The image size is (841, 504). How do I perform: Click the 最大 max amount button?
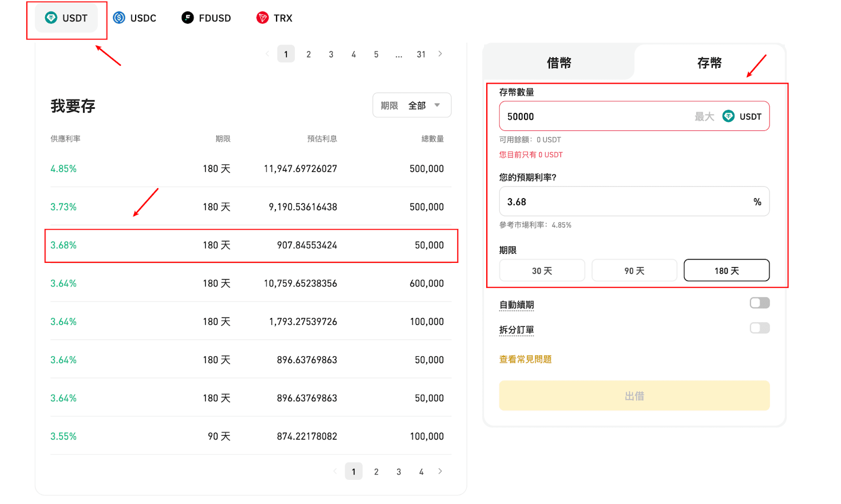704,117
